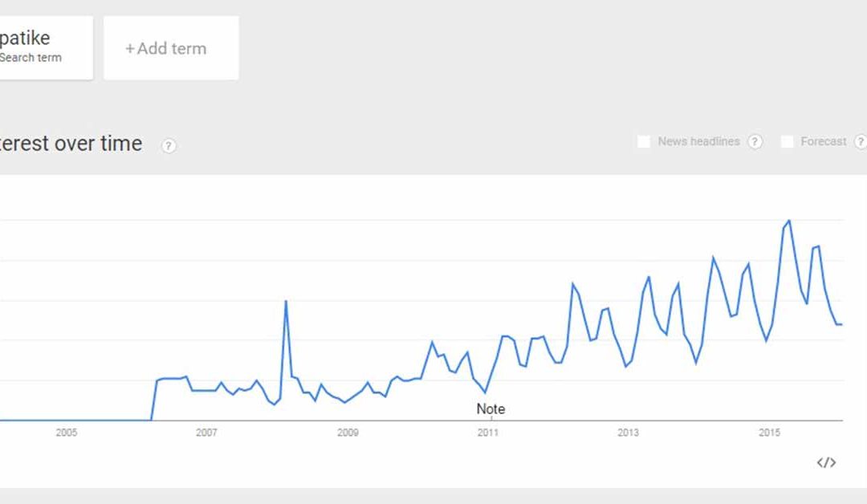
Task: Click the Forecast label text
Action: [x=824, y=142]
